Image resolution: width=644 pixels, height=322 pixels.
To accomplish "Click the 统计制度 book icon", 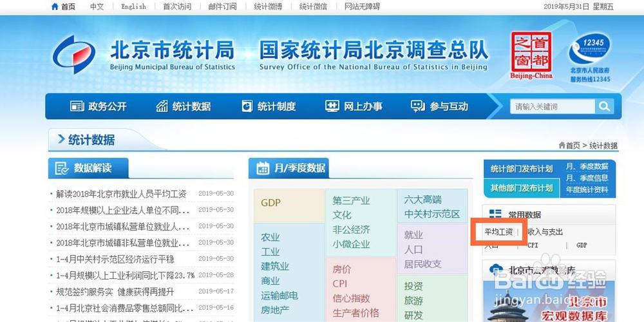I will coord(247,106).
